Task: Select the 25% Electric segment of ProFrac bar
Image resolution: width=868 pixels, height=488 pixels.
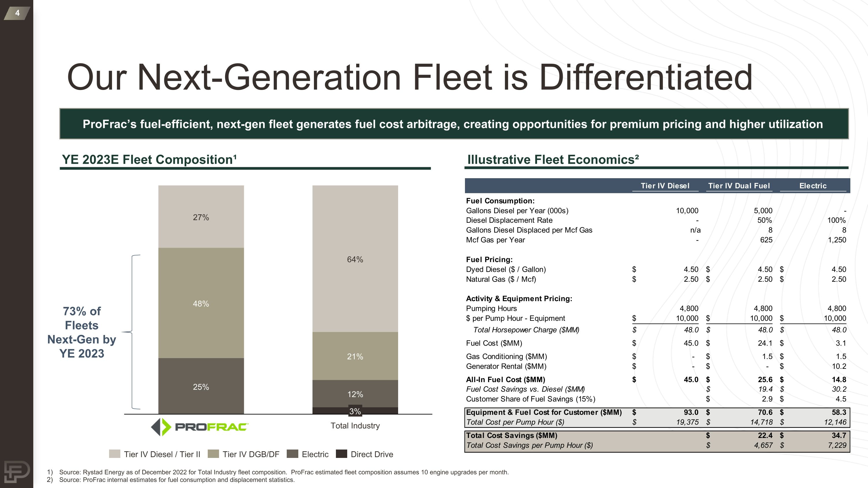Action: (201, 386)
